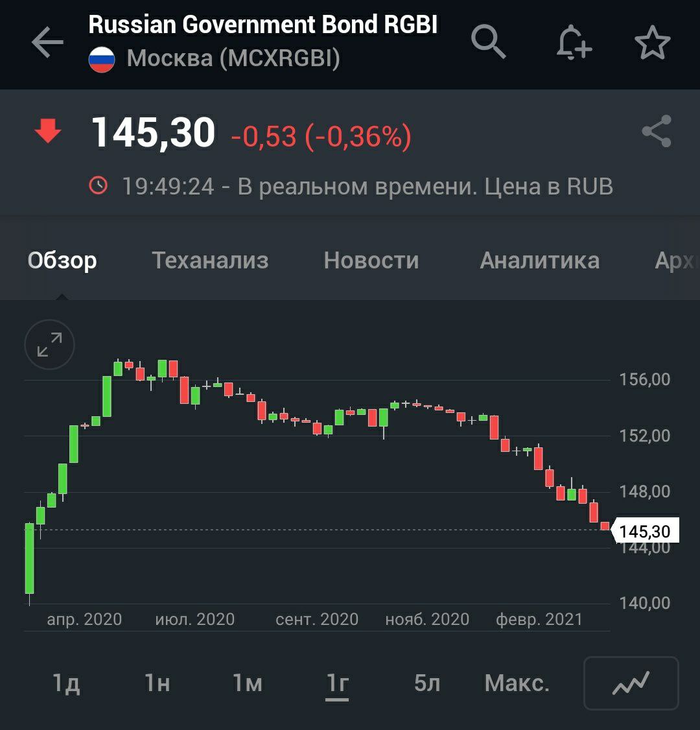The height and width of the screenshot is (730, 700).
Task: Select the 1н chart range
Action: pos(157,683)
